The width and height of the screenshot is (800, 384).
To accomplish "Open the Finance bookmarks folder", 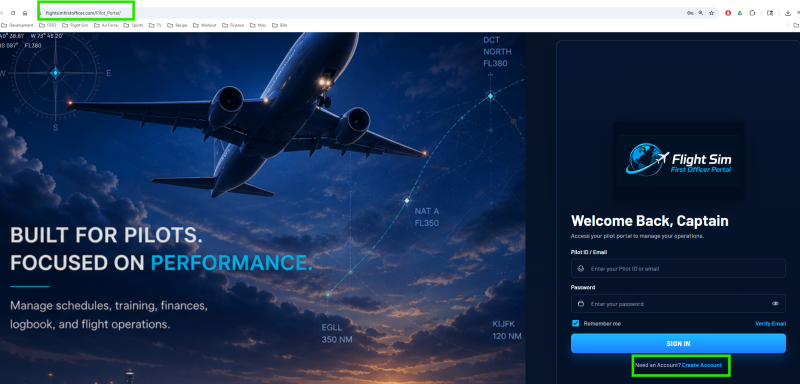I will pos(234,25).
